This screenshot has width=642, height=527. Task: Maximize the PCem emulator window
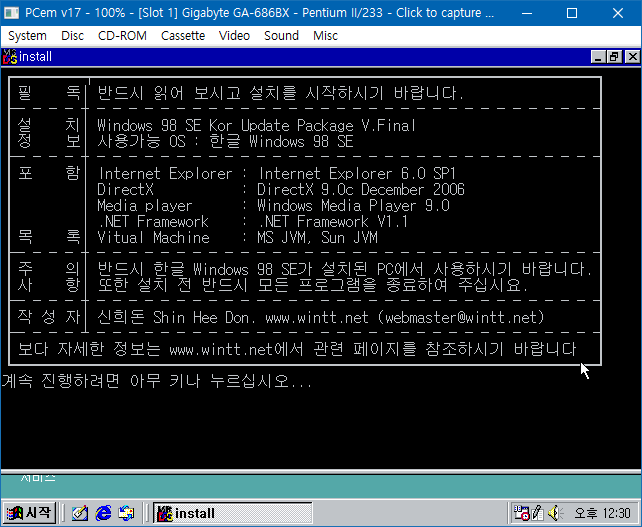572,13
